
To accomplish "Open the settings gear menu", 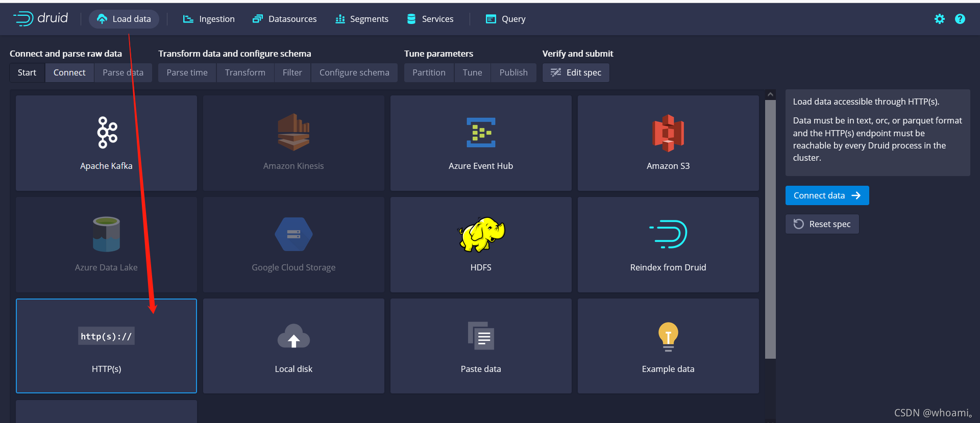I will click(939, 19).
